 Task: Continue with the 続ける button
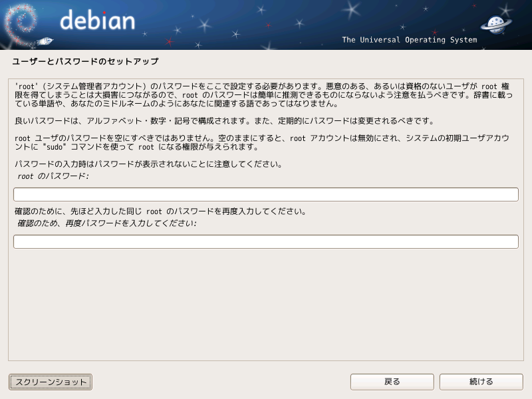click(x=481, y=382)
